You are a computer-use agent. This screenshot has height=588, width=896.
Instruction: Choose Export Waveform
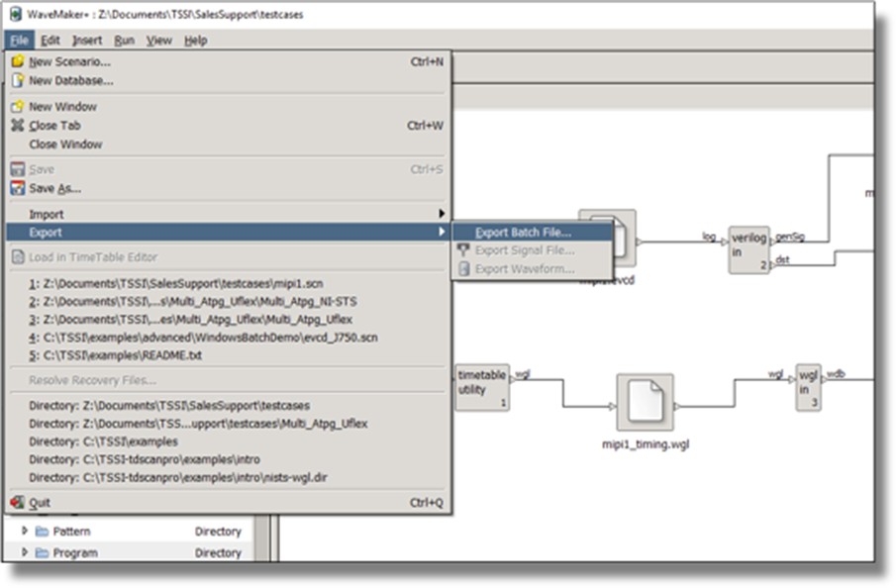(x=532, y=268)
